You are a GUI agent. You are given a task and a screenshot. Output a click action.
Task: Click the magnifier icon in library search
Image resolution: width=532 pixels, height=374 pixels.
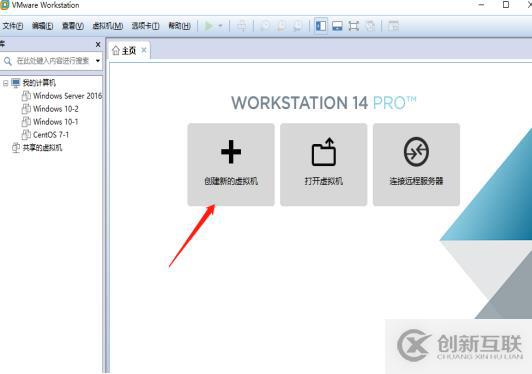pyautogui.click(x=7, y=61)
